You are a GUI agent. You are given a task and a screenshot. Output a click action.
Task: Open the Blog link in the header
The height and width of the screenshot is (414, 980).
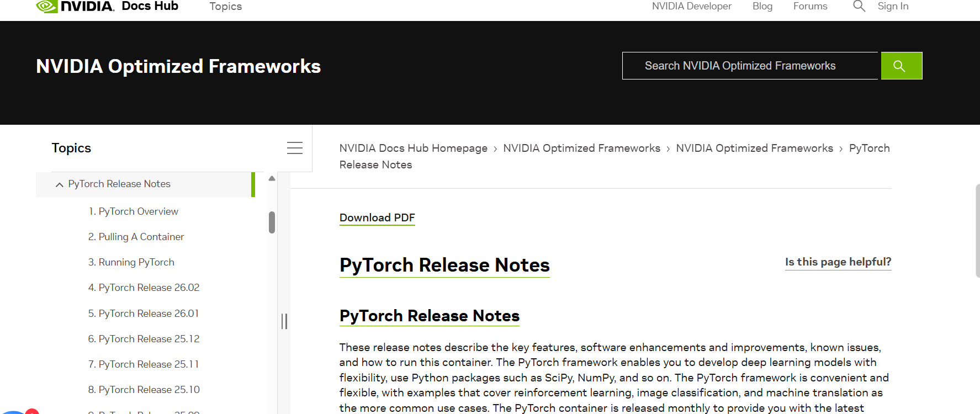762,6
